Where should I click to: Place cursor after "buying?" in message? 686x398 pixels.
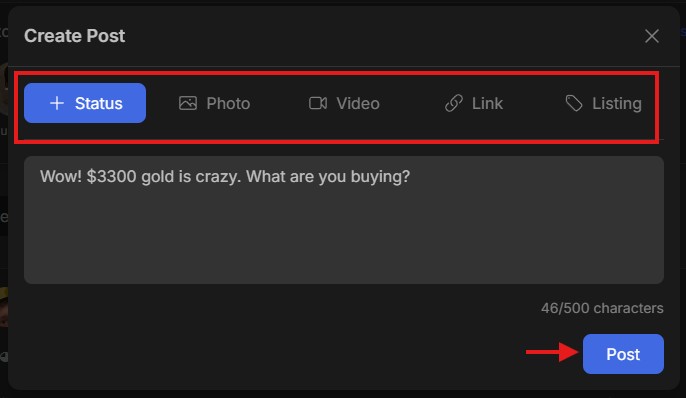click(x=411, y=177)
